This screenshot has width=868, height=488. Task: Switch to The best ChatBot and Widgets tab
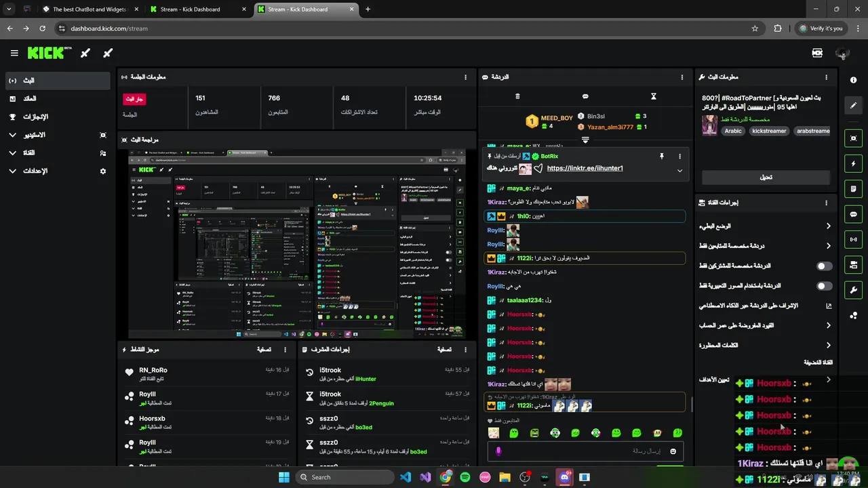tap(90, 9)
